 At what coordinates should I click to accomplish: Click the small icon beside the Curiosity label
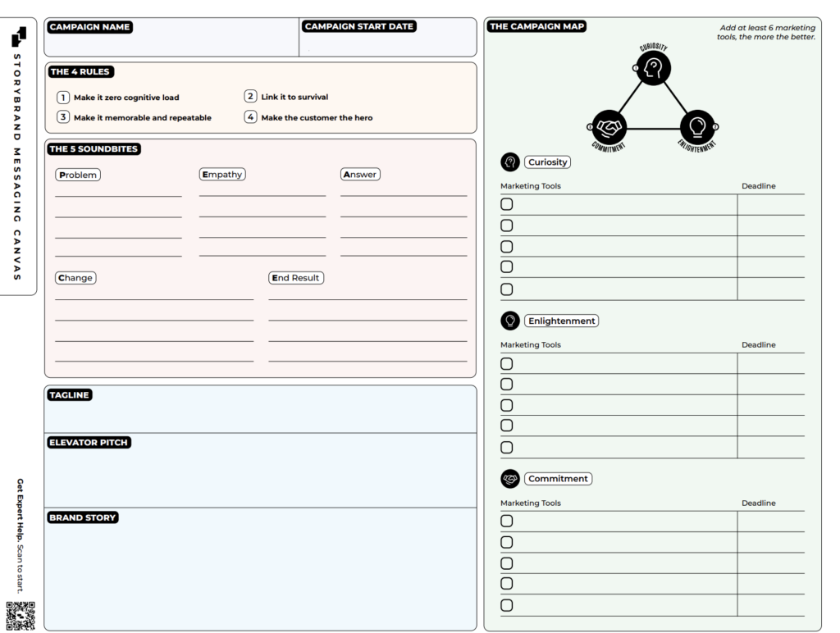(510, 162)
